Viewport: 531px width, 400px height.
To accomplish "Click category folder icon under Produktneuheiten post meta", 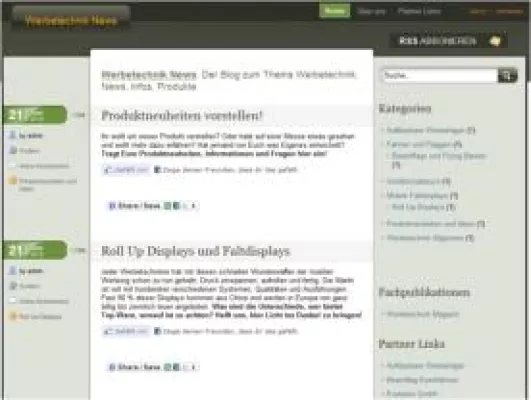I will pos(13,150).
